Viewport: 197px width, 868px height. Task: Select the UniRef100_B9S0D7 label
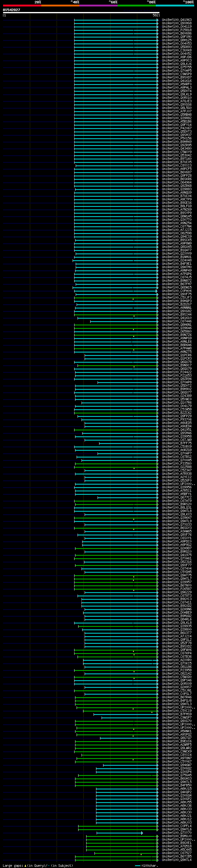(177, 78)
